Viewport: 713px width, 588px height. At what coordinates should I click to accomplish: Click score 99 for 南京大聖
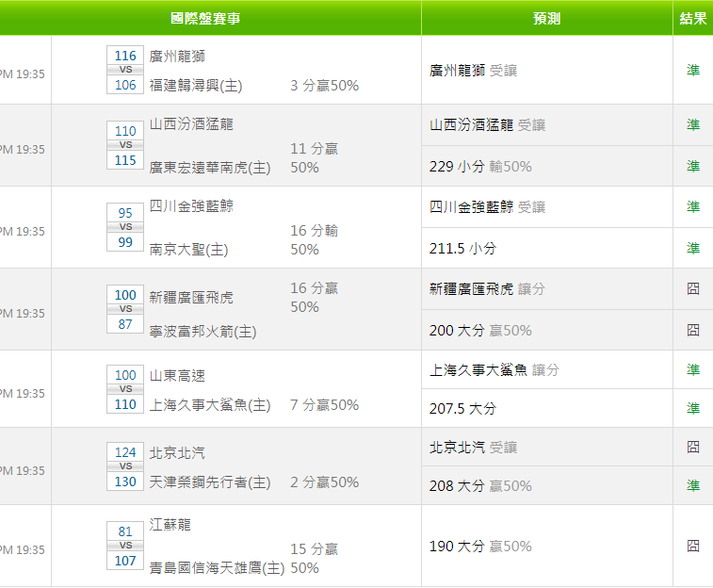125,242
